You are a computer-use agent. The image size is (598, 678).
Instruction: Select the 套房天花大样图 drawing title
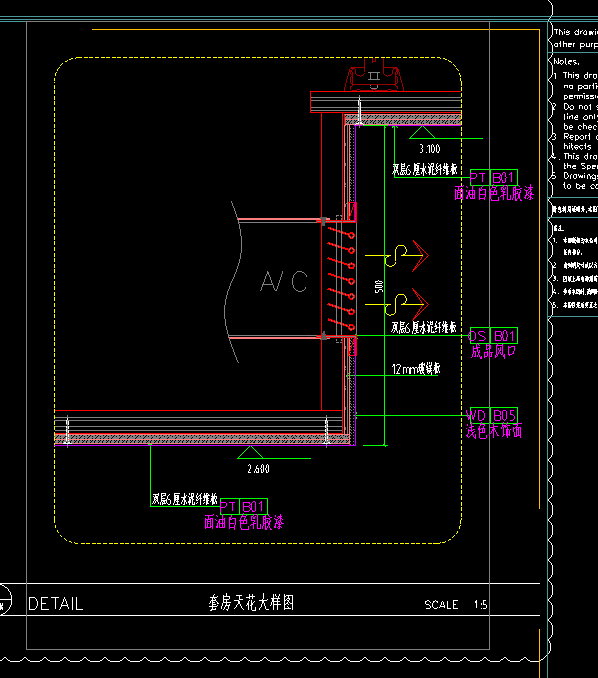click(x=251, y=602)
